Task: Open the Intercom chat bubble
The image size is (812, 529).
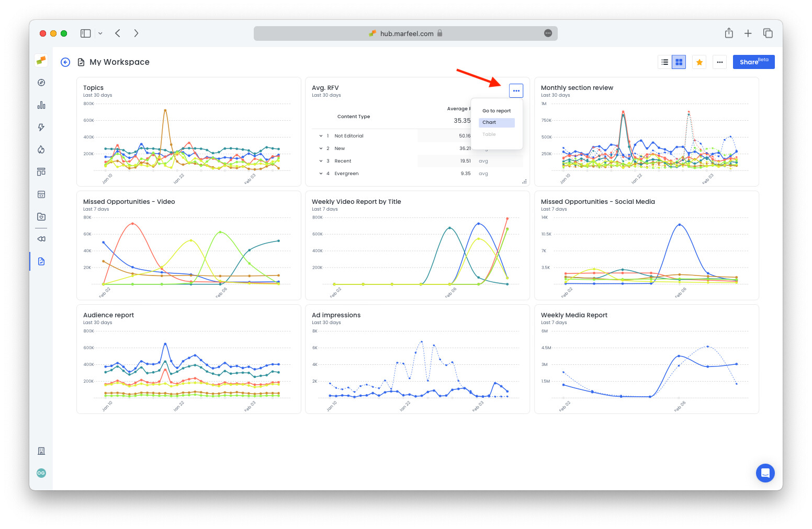Action: (x=765, y=473)
